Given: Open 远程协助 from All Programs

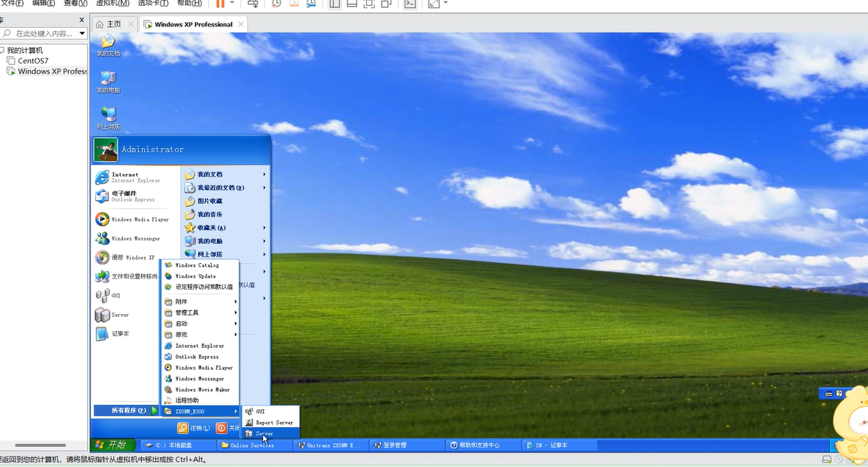Looking at the screenshot, I should tap(199, 400).
